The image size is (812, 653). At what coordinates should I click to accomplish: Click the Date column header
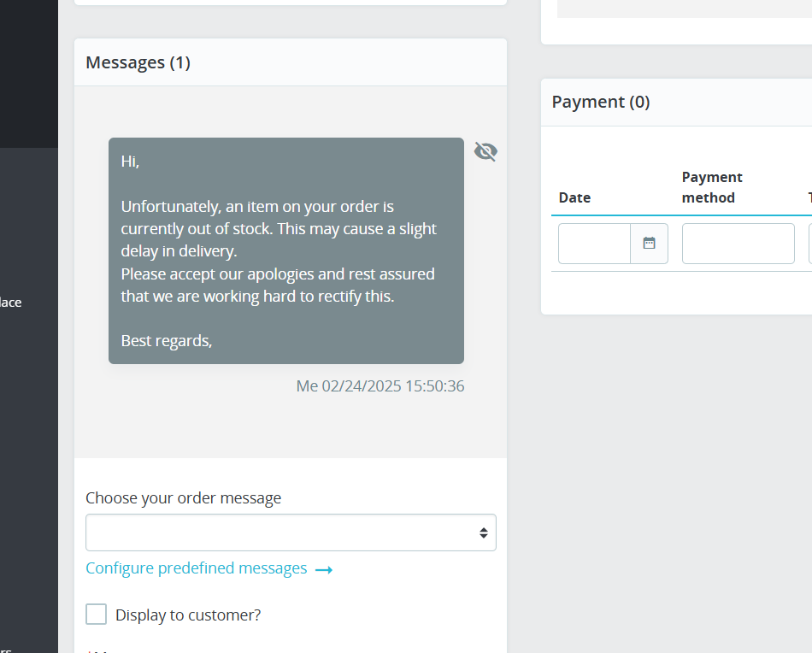[x=574, y=197]
